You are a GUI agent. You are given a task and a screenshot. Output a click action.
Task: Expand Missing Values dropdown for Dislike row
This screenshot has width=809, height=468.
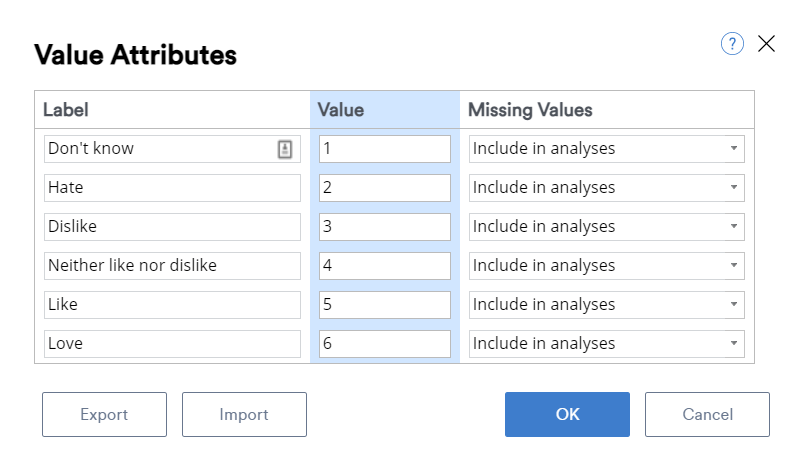(x=606, y=227)
